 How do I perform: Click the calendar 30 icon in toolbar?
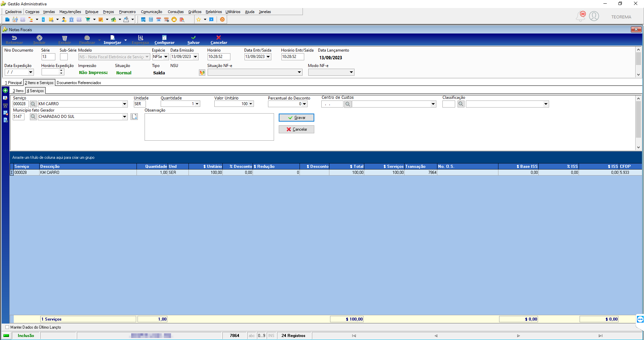[159, 19]
